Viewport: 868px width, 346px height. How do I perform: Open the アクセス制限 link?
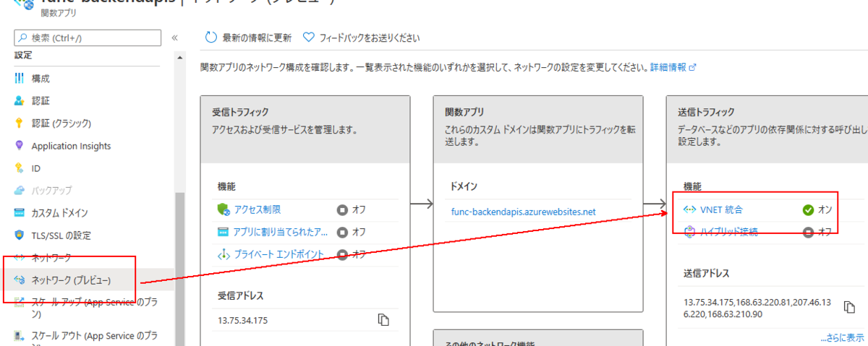coord(257,210)
